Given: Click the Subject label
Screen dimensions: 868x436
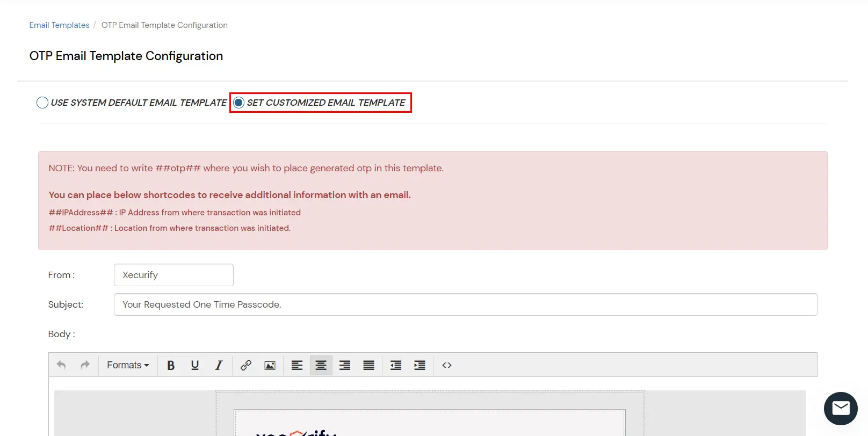Looking at the screenshot, I should click(66, 304).
